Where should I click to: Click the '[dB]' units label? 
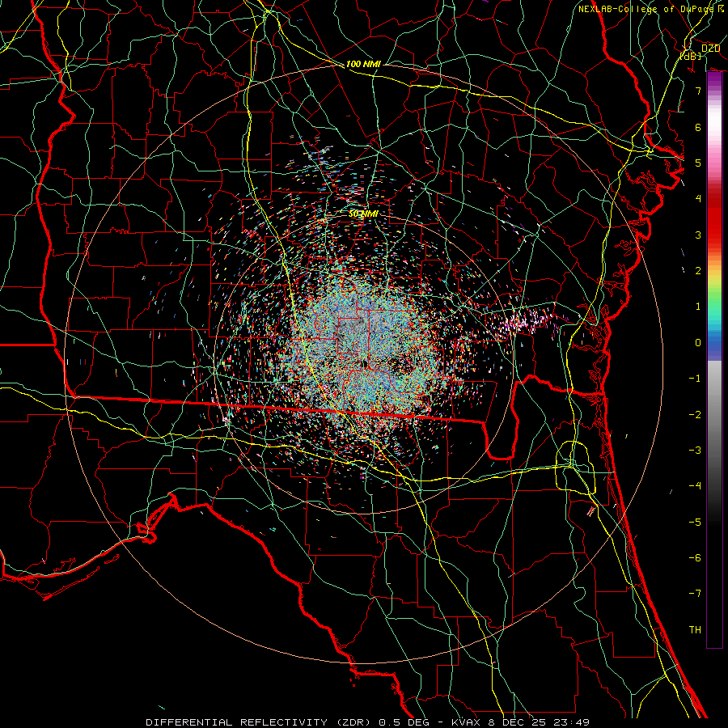691,56
